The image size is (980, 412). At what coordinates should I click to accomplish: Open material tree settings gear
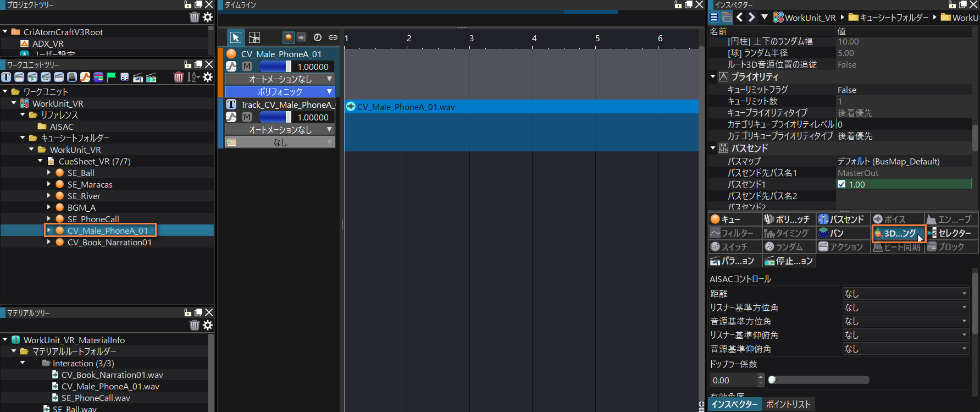pyautogui.click(x=208, y=325)
